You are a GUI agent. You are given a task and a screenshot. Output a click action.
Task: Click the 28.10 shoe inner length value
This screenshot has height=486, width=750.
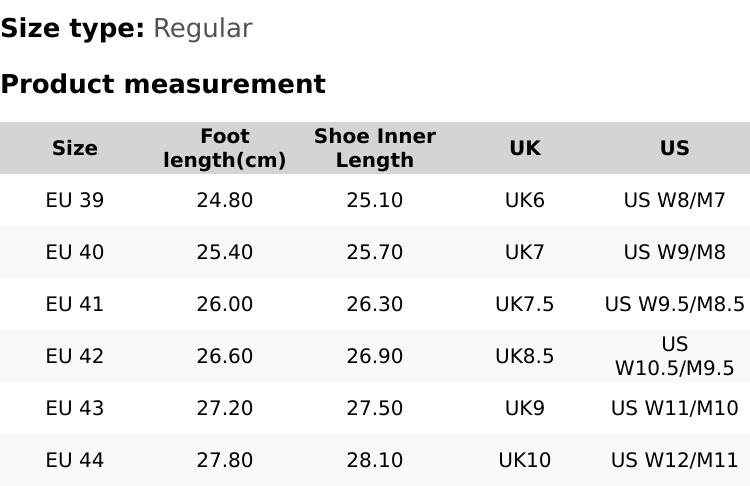(x=375, y=460)
